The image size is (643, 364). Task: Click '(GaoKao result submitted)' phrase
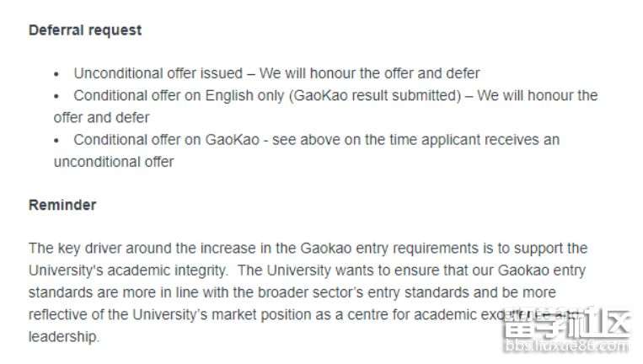(x=374, y=96)
